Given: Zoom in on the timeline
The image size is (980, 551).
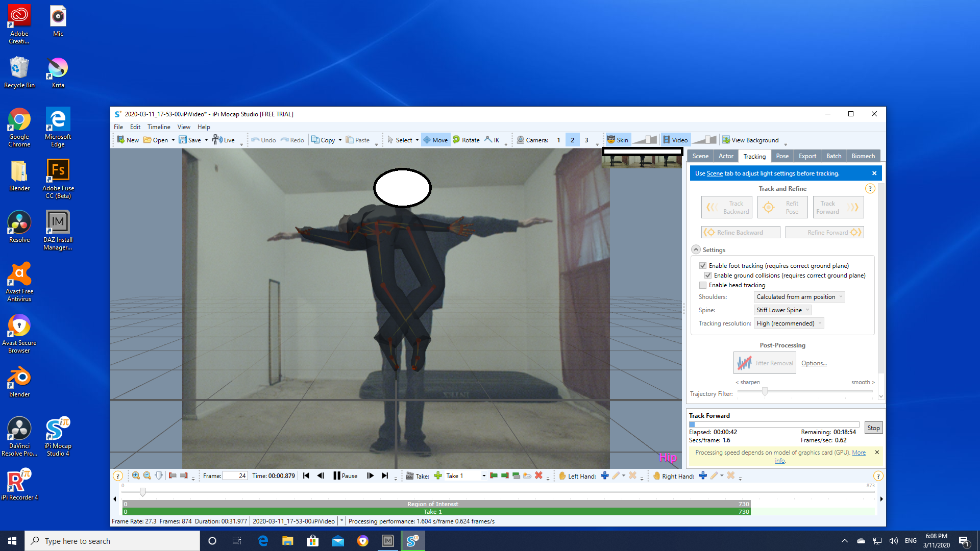Looking at the screenshot, I should (136, 475).
